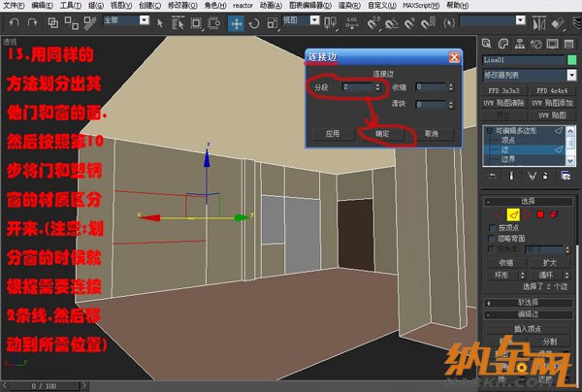Activate the Select and Move tool
The height and width of the screenshot is (392, 582).
(236, 23)
